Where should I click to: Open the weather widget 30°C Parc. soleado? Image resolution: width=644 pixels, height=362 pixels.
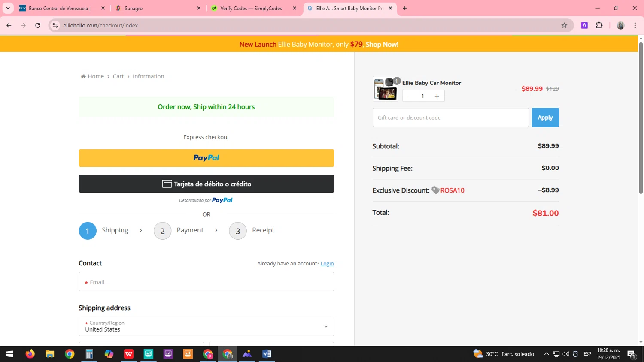(x=504, y=354)
